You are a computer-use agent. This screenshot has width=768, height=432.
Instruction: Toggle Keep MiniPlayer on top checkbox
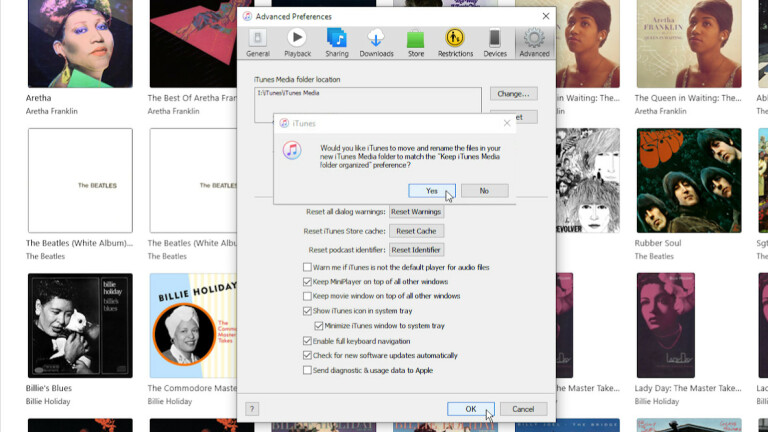(307, 282)
